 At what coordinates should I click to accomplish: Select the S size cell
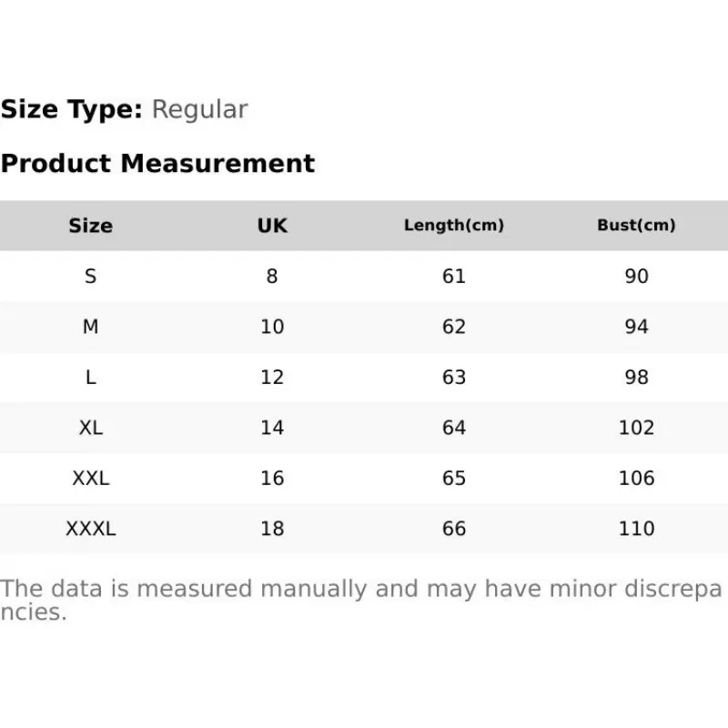point(90,277)
